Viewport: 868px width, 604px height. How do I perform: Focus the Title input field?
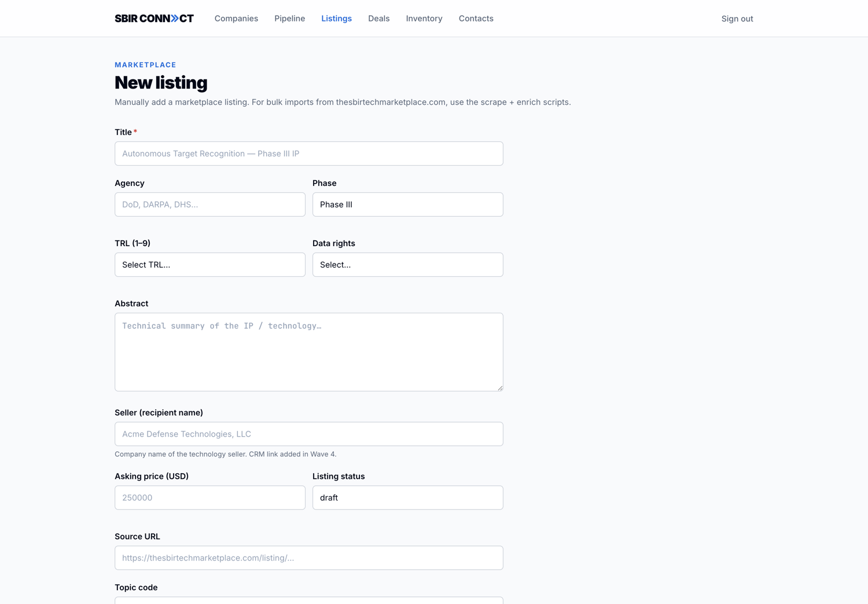pyautogui.click(x=309, y=153)
